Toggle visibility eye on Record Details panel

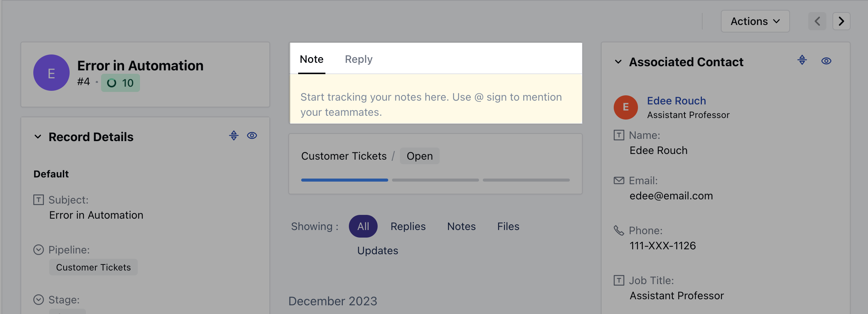tap(252, 135)
